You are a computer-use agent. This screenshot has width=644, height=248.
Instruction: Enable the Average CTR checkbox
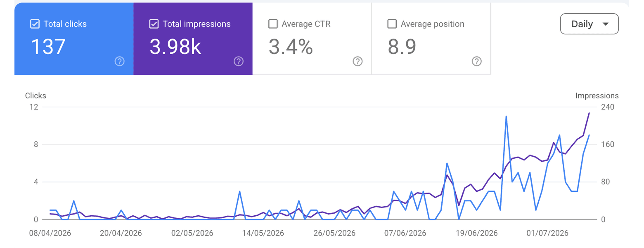click(x=273, y=24)
